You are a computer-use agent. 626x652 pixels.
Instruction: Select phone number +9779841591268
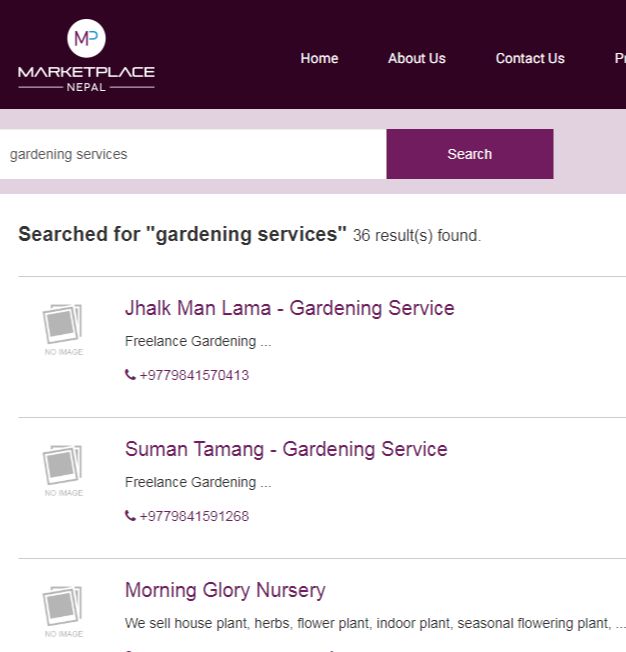click(194, 516)
